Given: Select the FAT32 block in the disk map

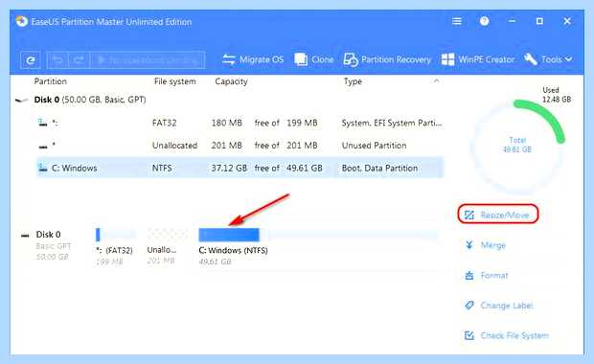Looking at the screenshot, I should click(x=116, y=235).
